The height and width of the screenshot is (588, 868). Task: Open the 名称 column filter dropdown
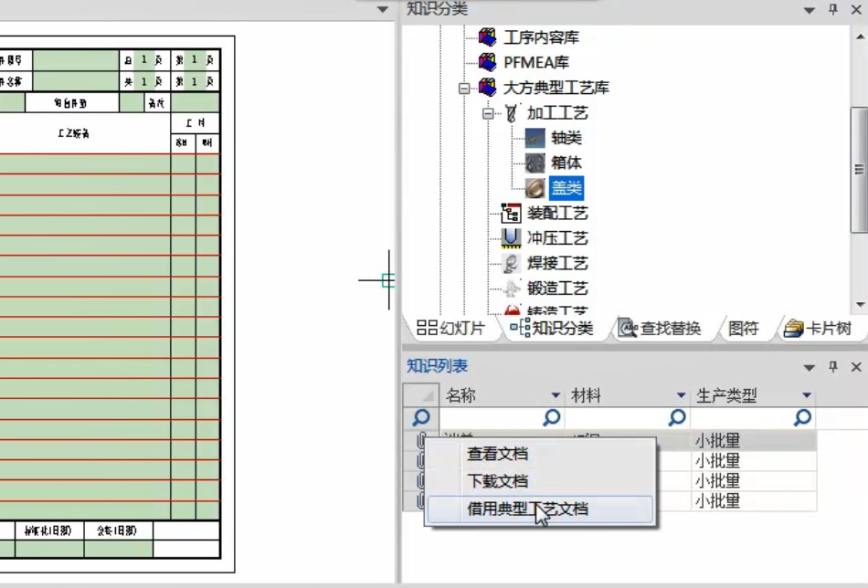pyautogui.click(x=555, y=394)
